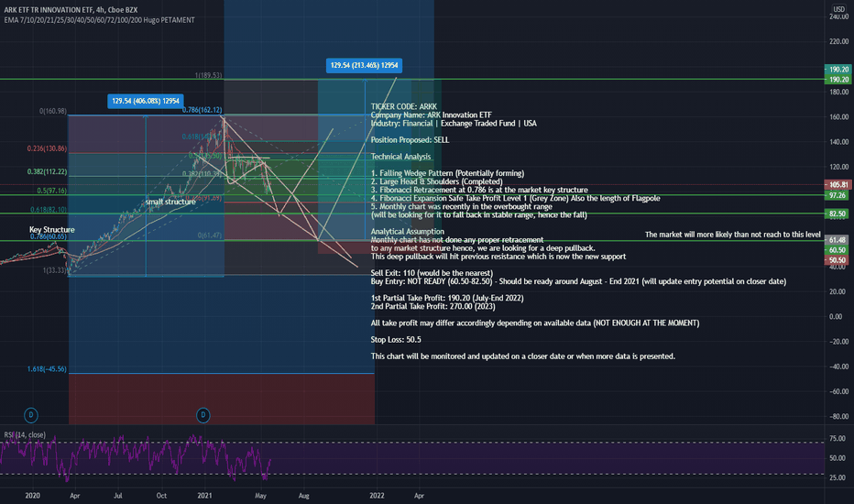This screenshot has width=854, height=504.
Task: Click the 0.236(130.86) Fibonacci level label
Action: click(47, 148)
